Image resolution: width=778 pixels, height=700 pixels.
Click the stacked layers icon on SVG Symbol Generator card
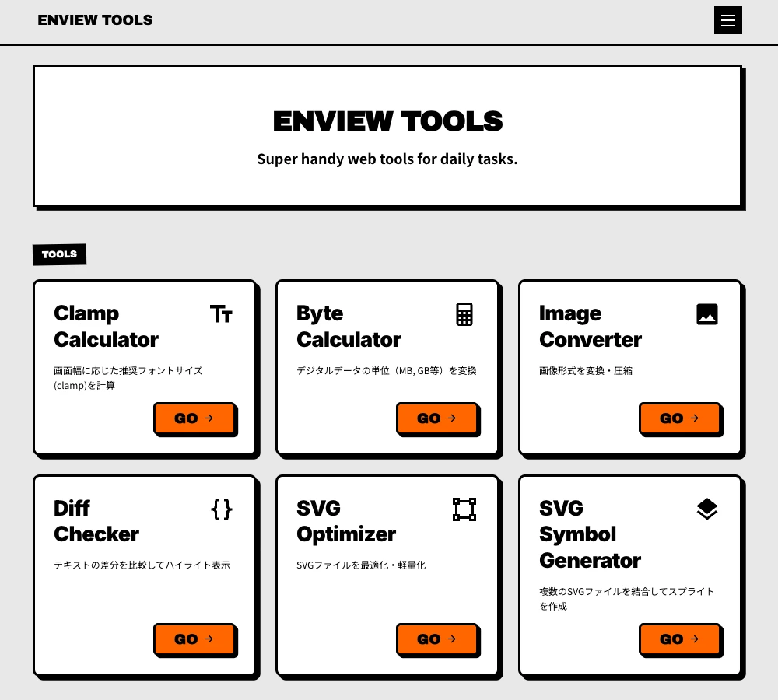[x=707, y=509]
